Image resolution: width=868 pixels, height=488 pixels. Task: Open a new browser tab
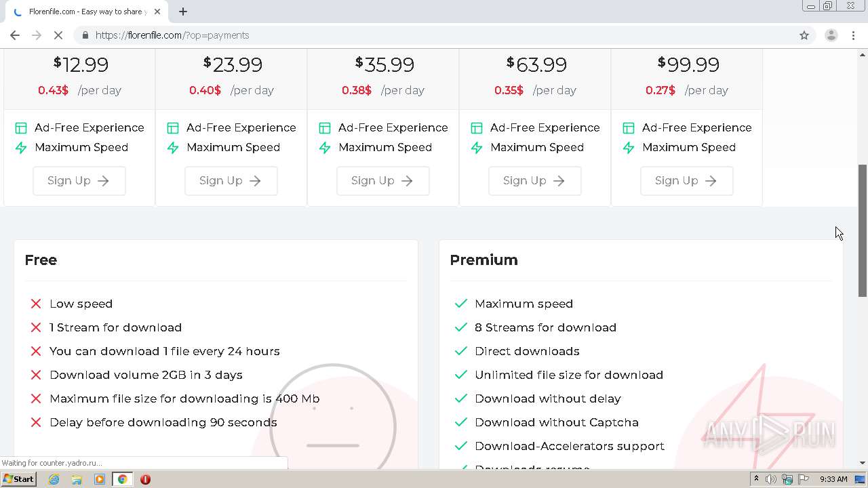(183, 12)
